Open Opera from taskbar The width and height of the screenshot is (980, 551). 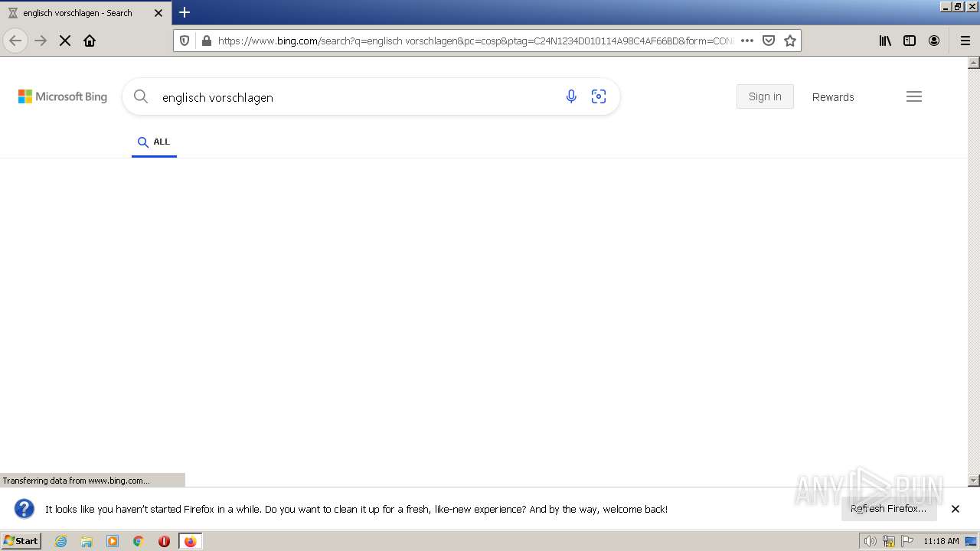click(164, 541)
